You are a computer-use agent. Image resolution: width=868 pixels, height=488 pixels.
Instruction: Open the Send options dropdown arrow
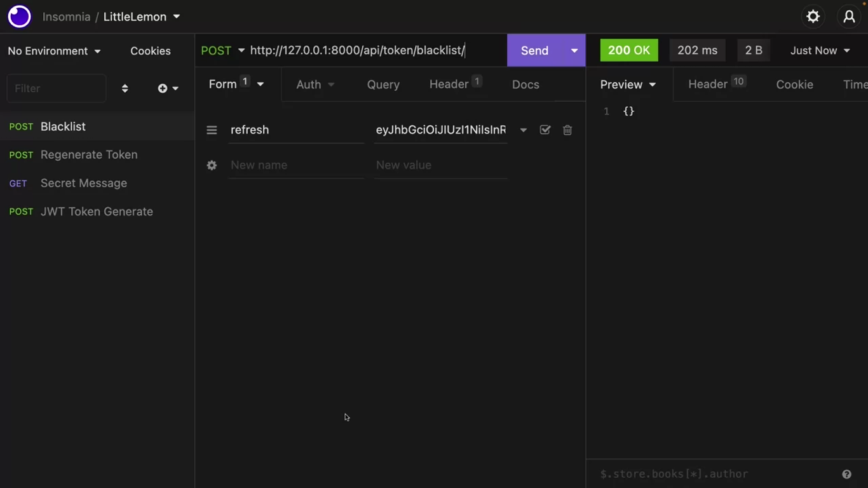574,50
